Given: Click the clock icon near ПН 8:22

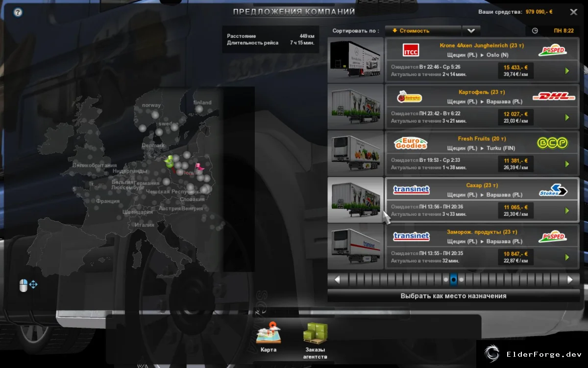Looking at the screenshot, I should click(x=535, y=30).
